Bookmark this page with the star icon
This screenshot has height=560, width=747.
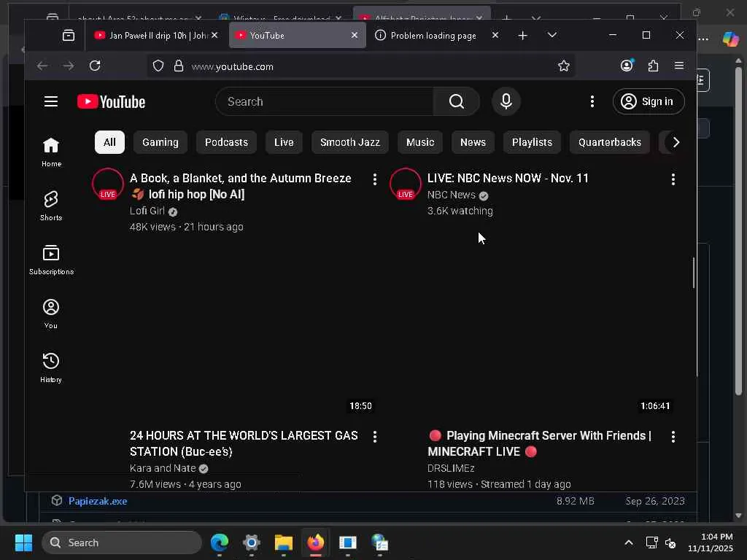(x=564, y=66)
